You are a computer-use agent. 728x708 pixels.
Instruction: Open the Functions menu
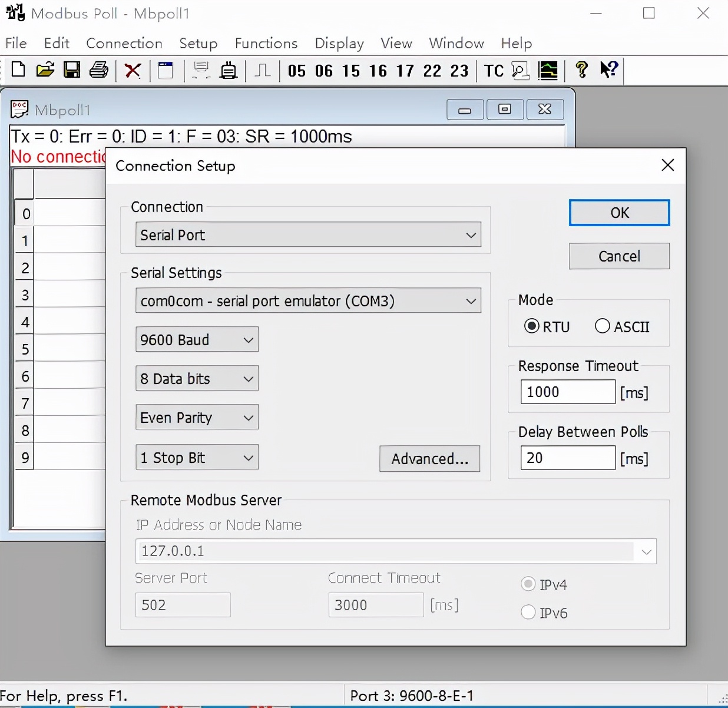click(266, 43)
